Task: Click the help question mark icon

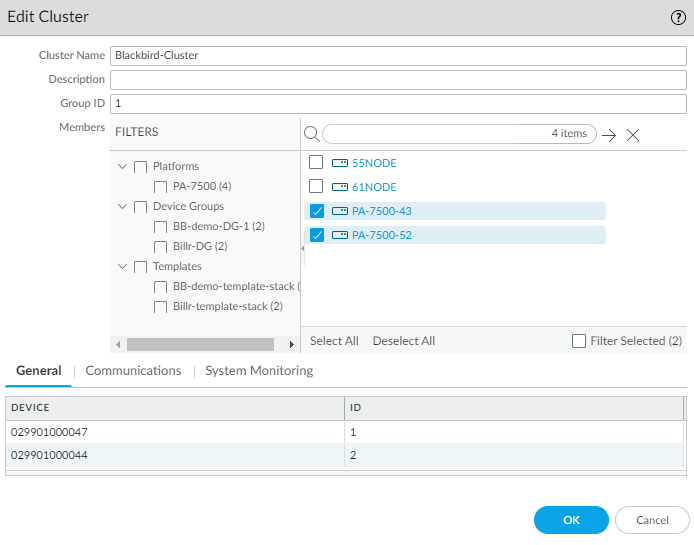Action: [x=677, y=17]
